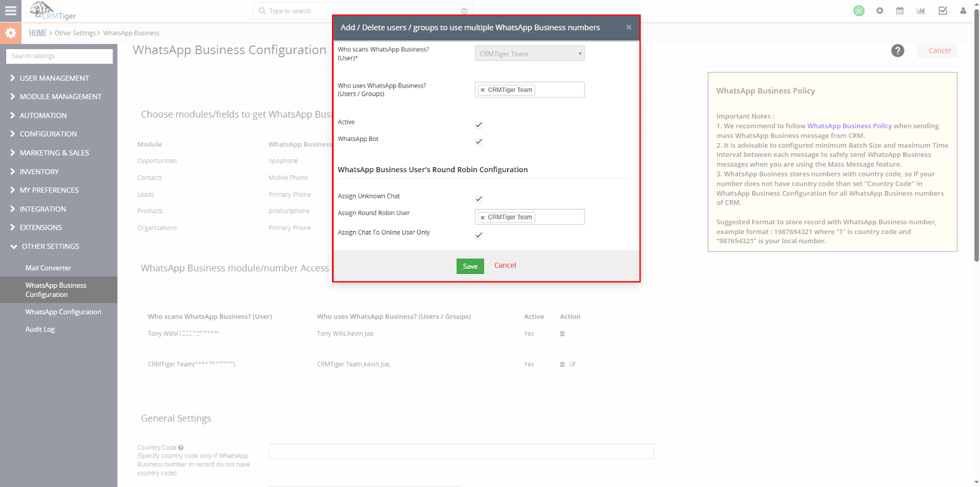Click Cancel in the dialog footer
The width and height of the screenshot is (980, 487).
click(505, 265)
